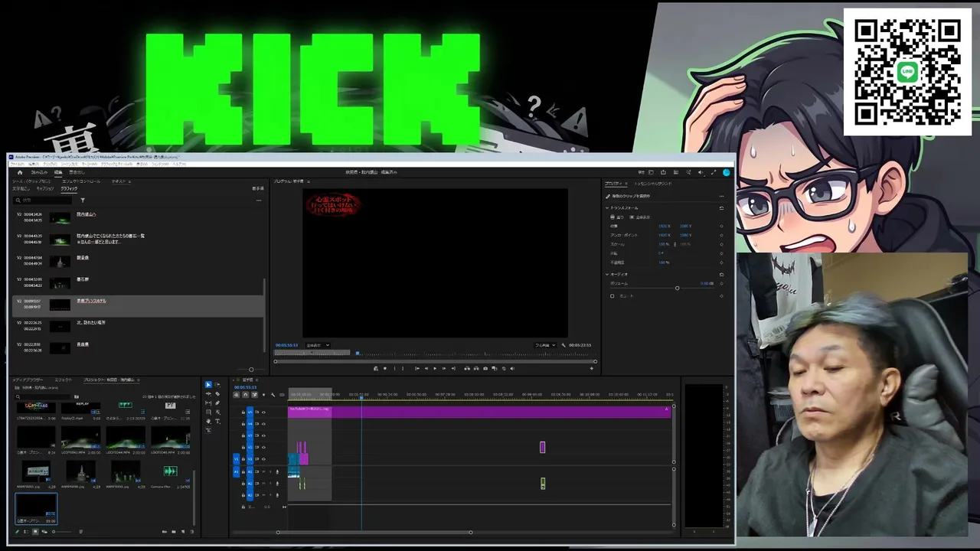
Task: Open the Text panel three-dot options
Action: (259, 201)
